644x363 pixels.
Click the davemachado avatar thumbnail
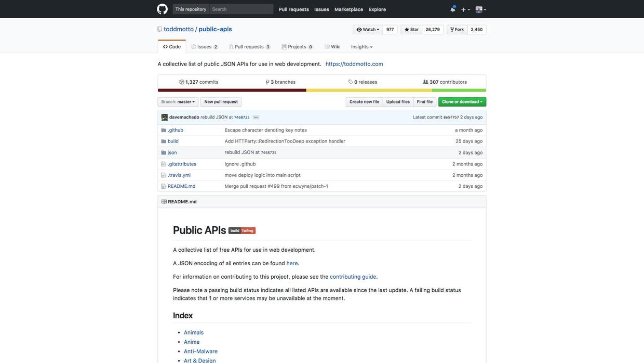click(x=165, y=118)
